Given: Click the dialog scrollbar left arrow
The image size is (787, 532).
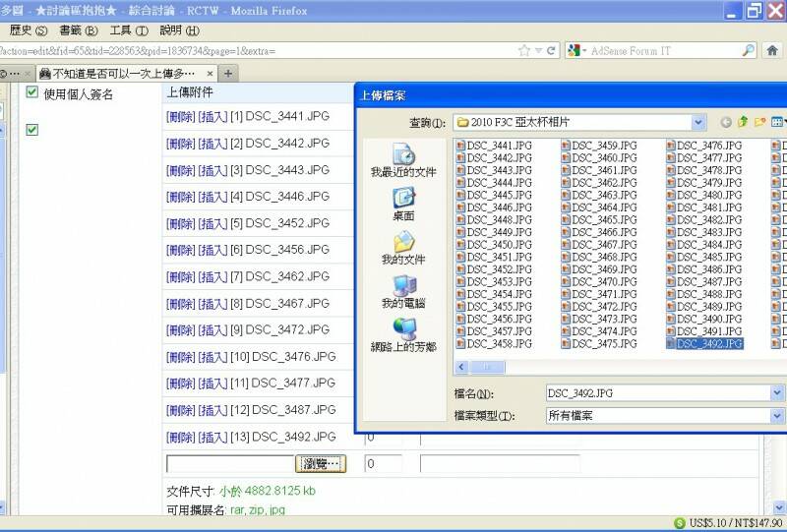Looking at the screenshot, I should [461, 368].
